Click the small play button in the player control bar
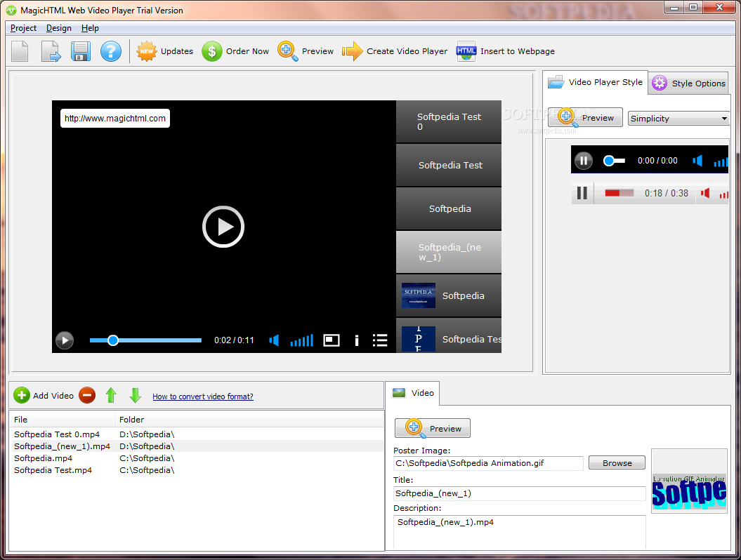The height and width of the screenshot is (560, 741). (x=65, y=340)
